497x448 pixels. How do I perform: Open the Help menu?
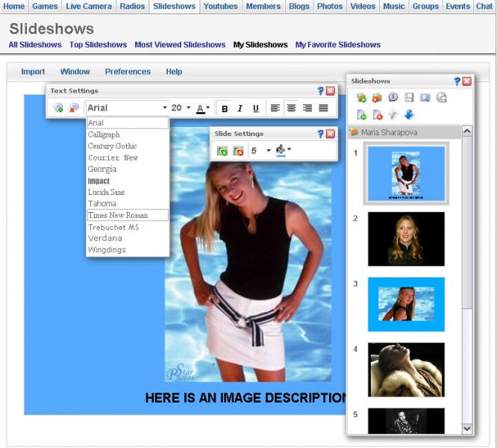click(174, 72)
